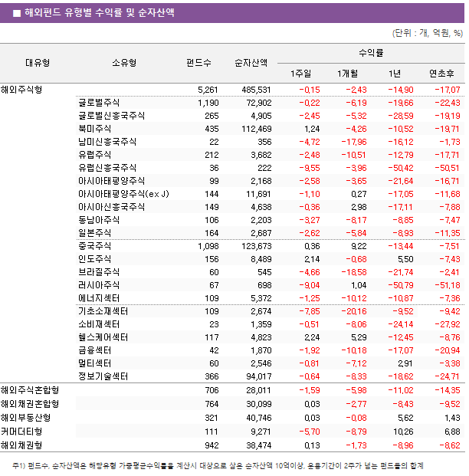469x476 pixels.
Task: Click the '대유형' column header
Action: coord(38,63)
